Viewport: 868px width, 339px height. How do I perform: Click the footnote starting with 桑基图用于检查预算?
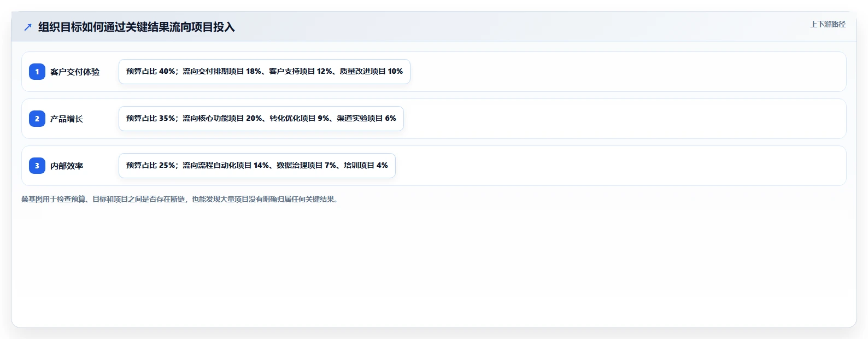coord(181,199)
